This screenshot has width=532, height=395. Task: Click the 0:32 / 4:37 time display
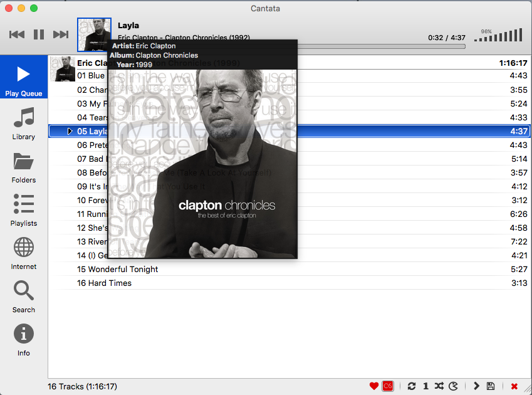coord(447,38)
